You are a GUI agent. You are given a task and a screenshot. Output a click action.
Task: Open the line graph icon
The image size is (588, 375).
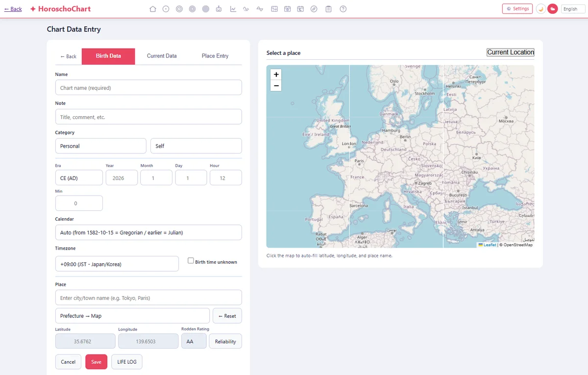[233, 9]
